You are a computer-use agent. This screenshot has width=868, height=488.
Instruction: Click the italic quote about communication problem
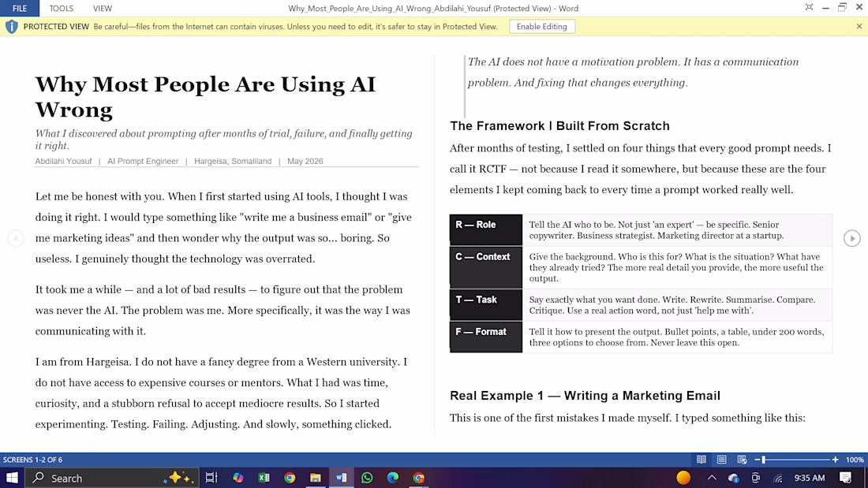pos(634,72)
